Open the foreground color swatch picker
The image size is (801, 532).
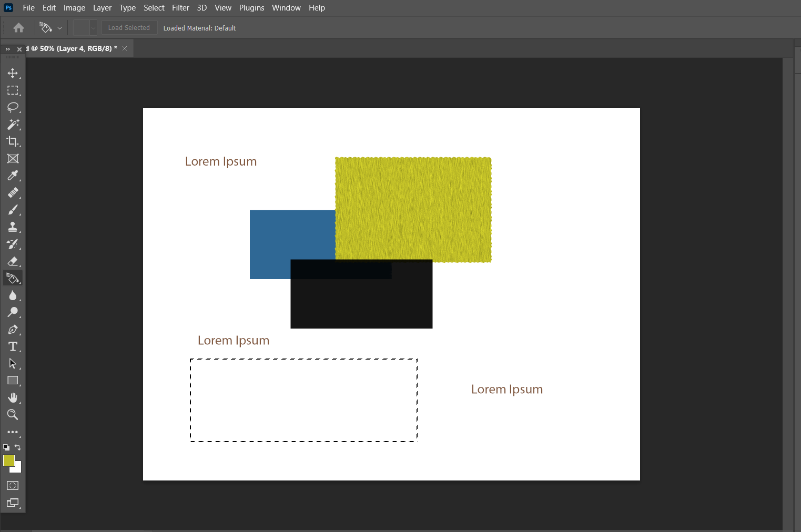point(9,461)
